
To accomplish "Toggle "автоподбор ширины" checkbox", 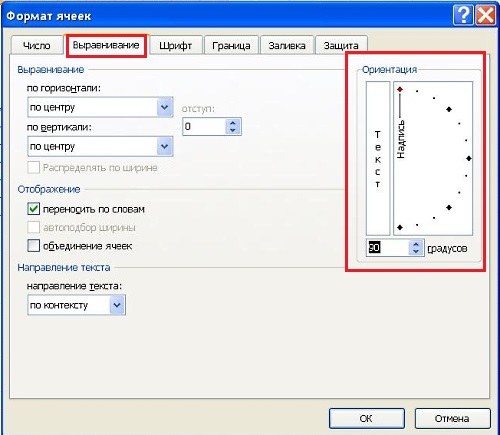I will pos(33,227).
